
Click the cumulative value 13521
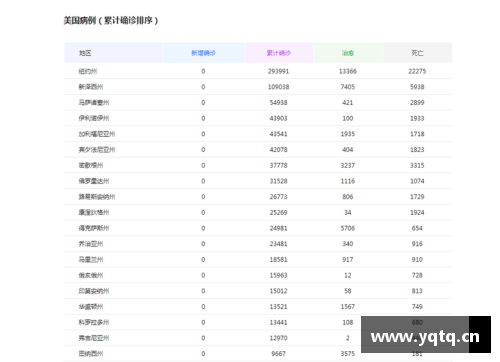pyautogui.click(x=279, y=306)
